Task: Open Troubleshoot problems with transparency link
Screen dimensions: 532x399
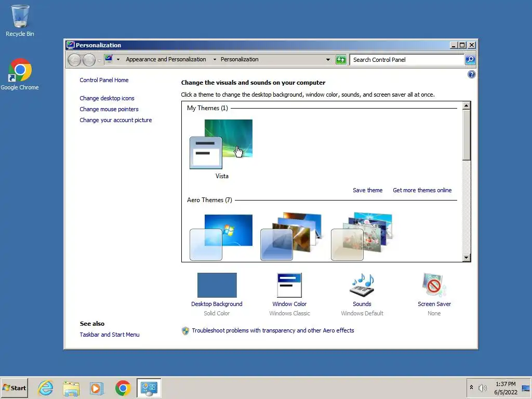Action: (x=273, y=330)
